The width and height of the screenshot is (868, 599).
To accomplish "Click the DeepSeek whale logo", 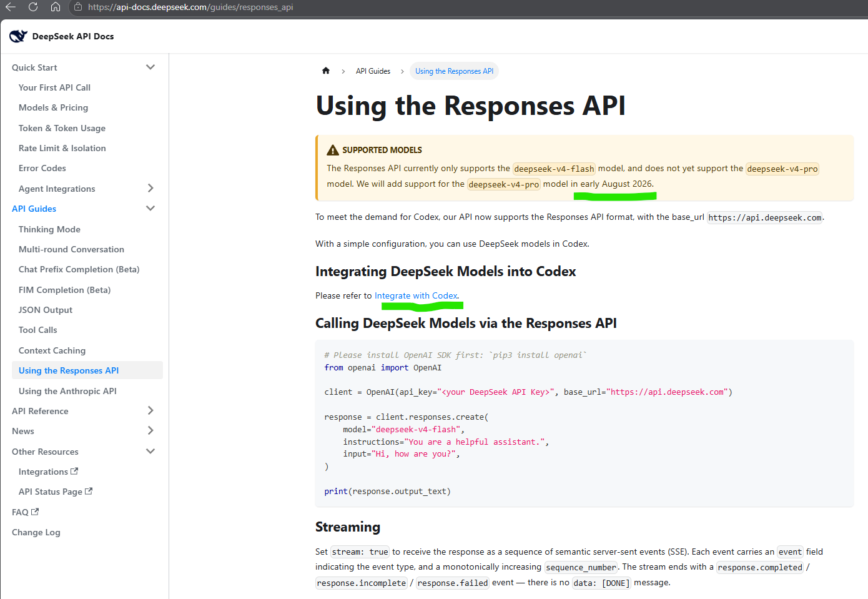I will point(18,36).
